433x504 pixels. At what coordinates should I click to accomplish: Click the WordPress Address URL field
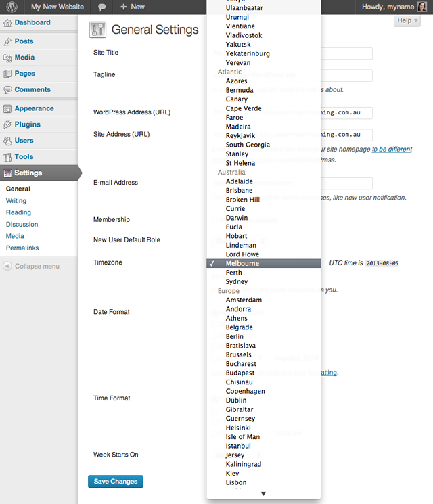(x=346, y=113)
